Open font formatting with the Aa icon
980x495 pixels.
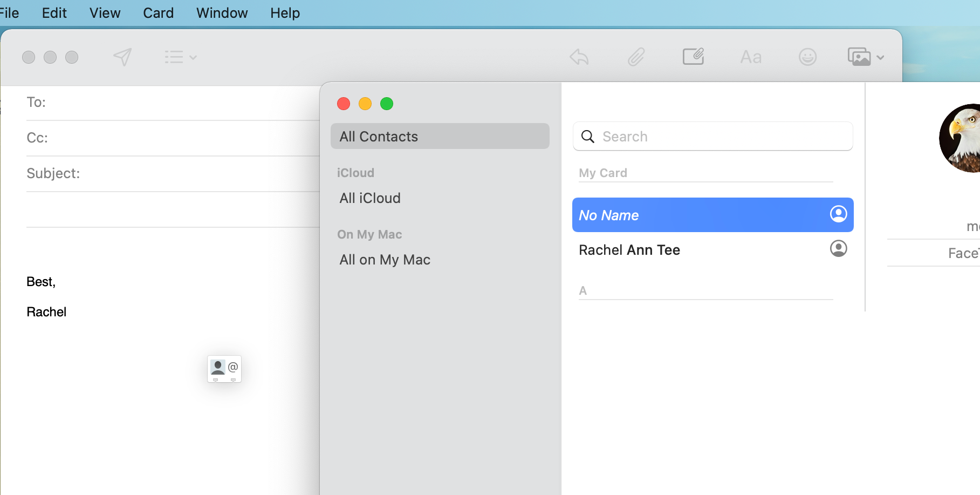pyautogui.click(x=751, y=57)
